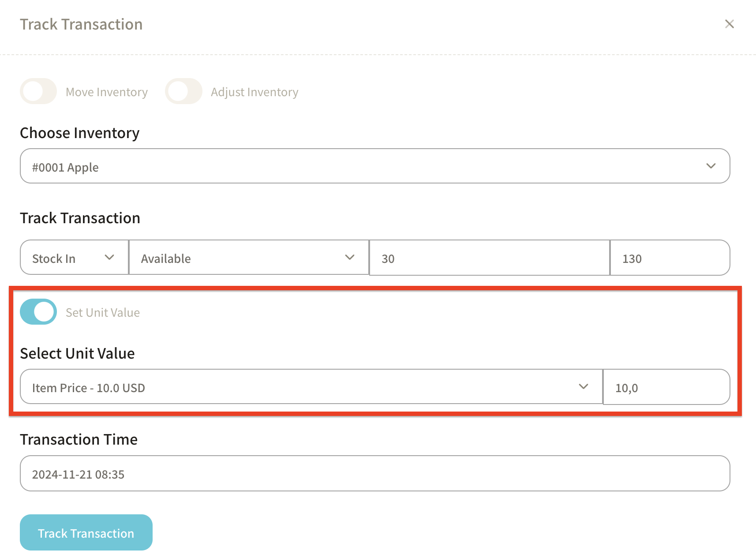756x558 pixels.
Task: Open the Item Price - 10.0 USD dropdown
Action: [300, 387]
